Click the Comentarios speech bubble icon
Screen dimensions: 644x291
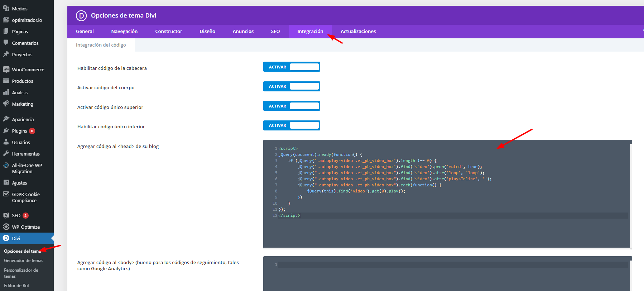[x=6, y=43]
